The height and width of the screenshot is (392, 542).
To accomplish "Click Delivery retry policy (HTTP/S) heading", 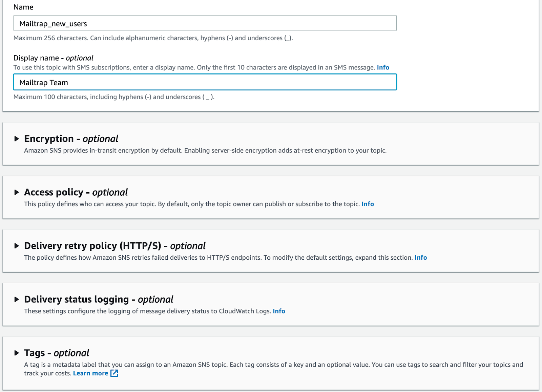I will pyautogui.click(x=115, y=246).
